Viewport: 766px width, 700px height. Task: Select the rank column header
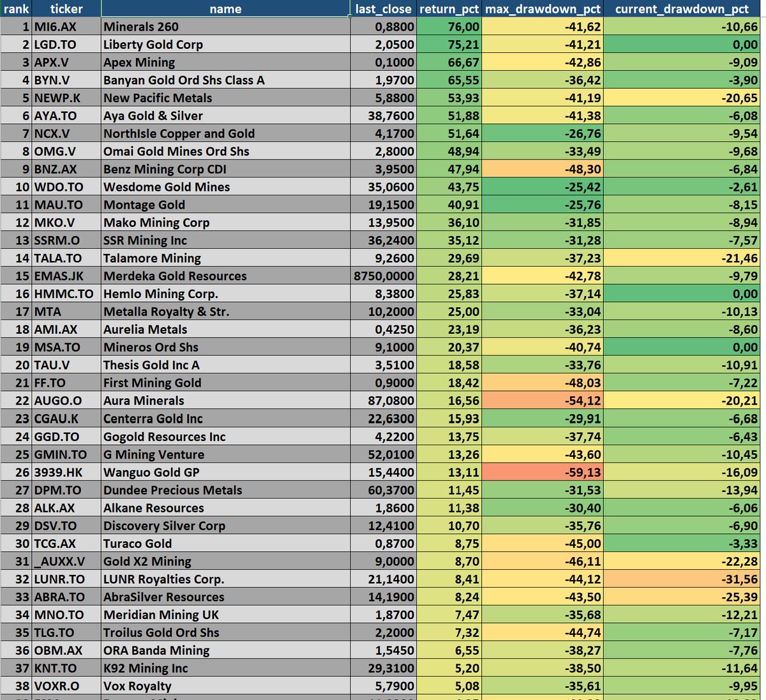coord(16,9)
